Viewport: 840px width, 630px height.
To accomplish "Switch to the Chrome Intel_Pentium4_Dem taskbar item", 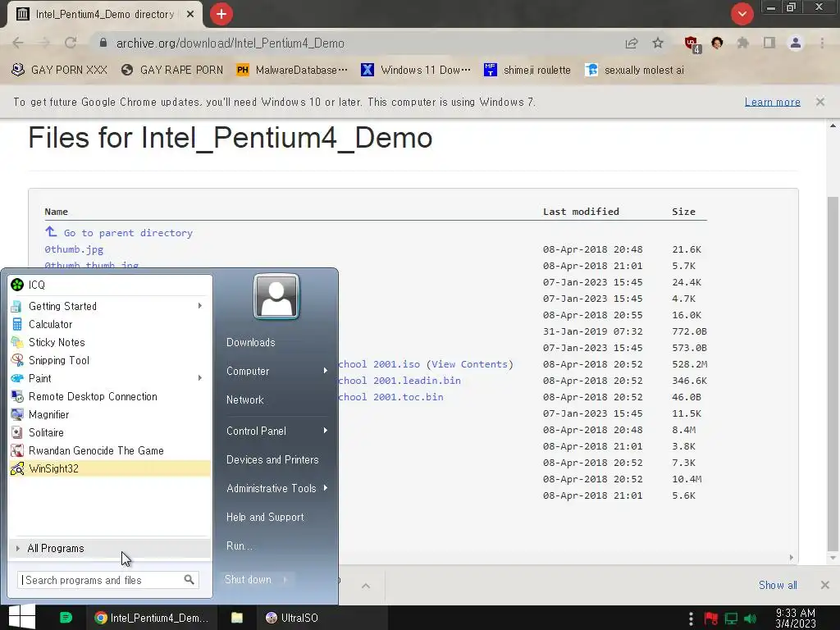I will coord(151,618).
